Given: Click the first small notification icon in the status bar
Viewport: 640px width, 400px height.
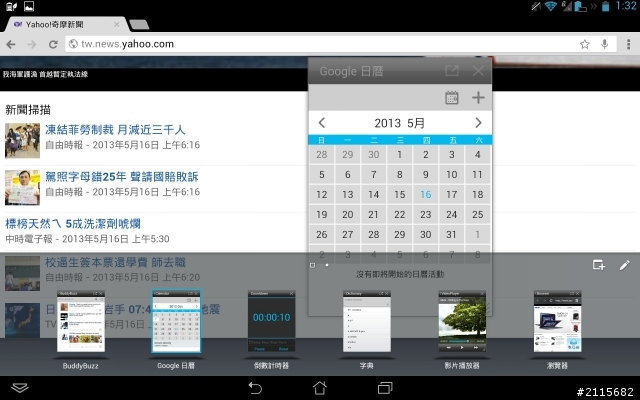Looking at the screenshot, I should [x=11, y=6].
